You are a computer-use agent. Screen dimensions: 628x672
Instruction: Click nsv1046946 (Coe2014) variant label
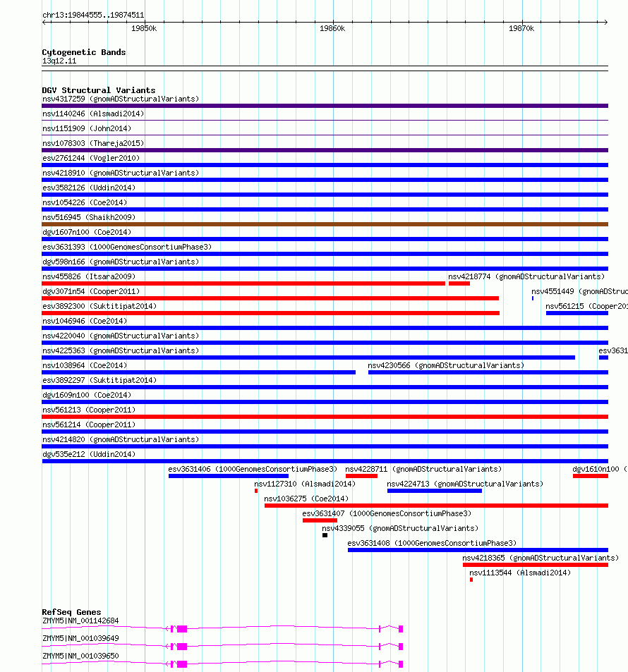coord(85,321)
